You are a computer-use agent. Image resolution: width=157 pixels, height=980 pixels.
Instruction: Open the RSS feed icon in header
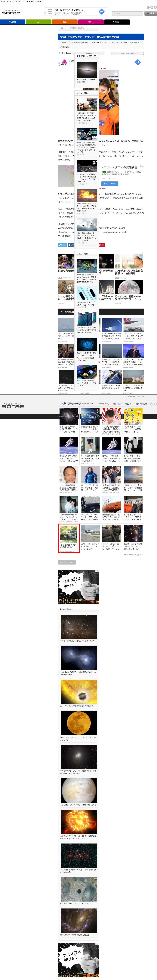pos(148,7)
